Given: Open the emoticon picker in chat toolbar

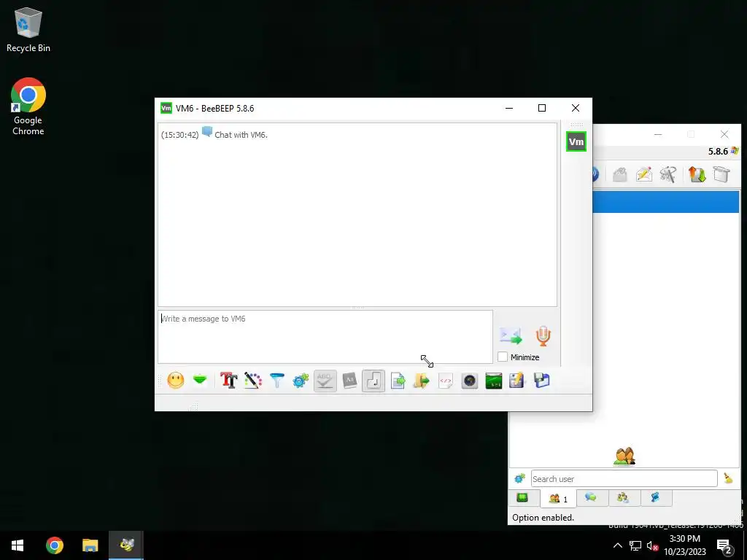Looking at the screenshot, I should click(x=176, y=381).
